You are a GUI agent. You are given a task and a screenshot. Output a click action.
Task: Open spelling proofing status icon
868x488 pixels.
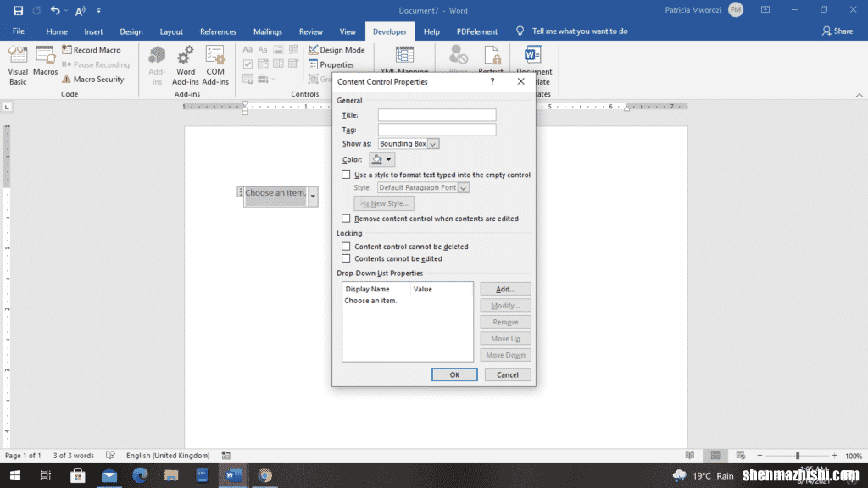pos(110,455)
